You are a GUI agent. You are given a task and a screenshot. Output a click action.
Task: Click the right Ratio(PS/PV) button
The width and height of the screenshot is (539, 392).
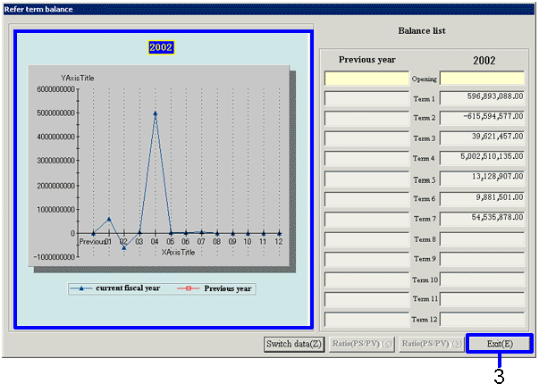[x=431, y=344]
